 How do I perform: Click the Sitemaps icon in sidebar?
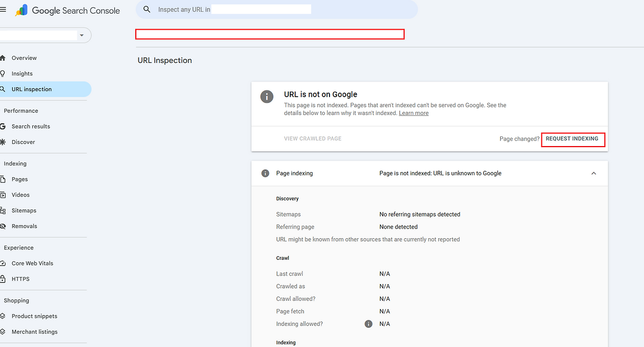(3, 211)
